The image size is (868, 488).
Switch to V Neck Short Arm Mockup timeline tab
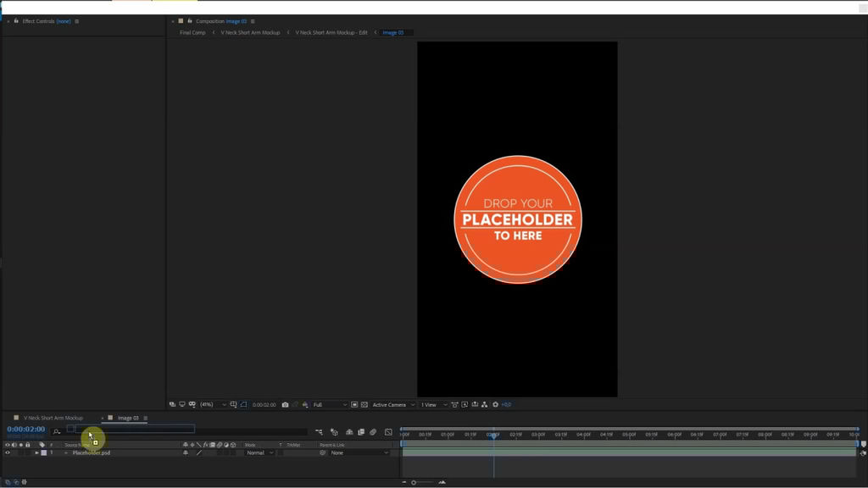pos(53,418)
